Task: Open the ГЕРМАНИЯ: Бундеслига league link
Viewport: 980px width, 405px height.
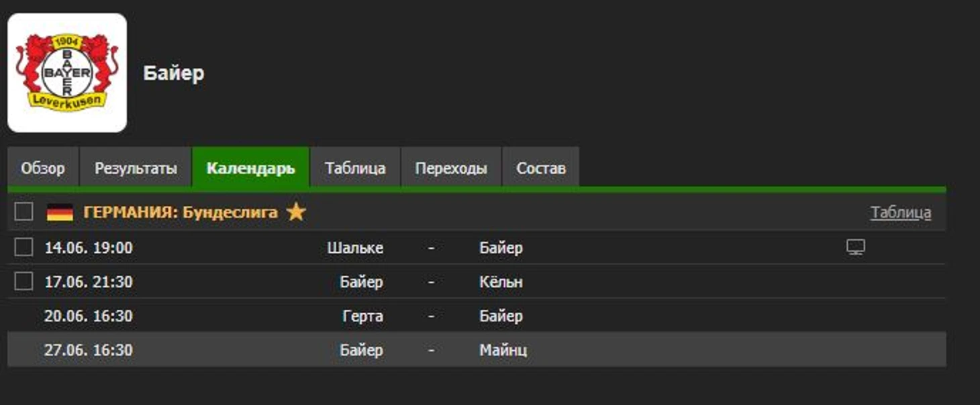Action: [181, 213]
